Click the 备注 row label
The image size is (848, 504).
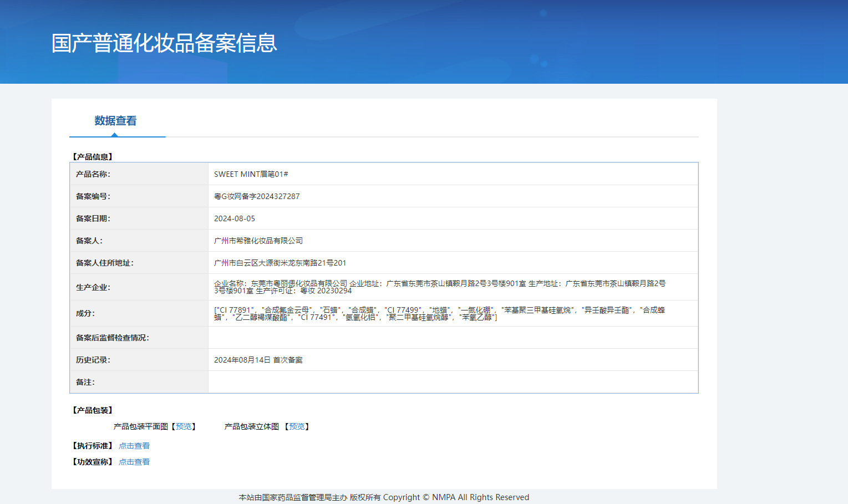85,382
